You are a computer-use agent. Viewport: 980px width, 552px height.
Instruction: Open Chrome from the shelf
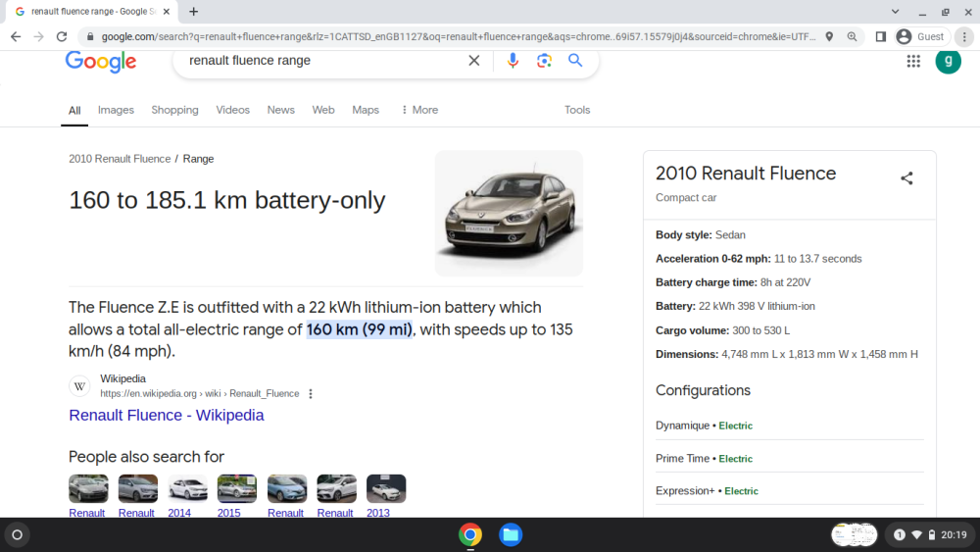click(470, 535)
